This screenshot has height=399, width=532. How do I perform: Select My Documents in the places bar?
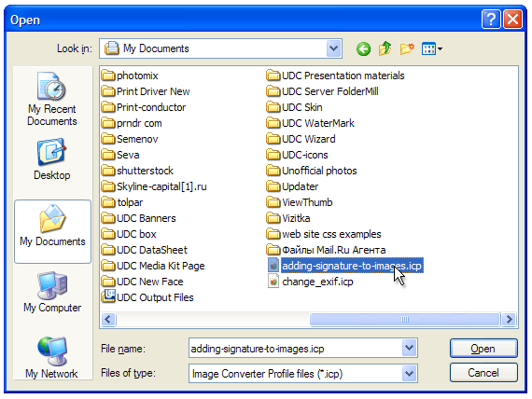(x=52, y=231)
